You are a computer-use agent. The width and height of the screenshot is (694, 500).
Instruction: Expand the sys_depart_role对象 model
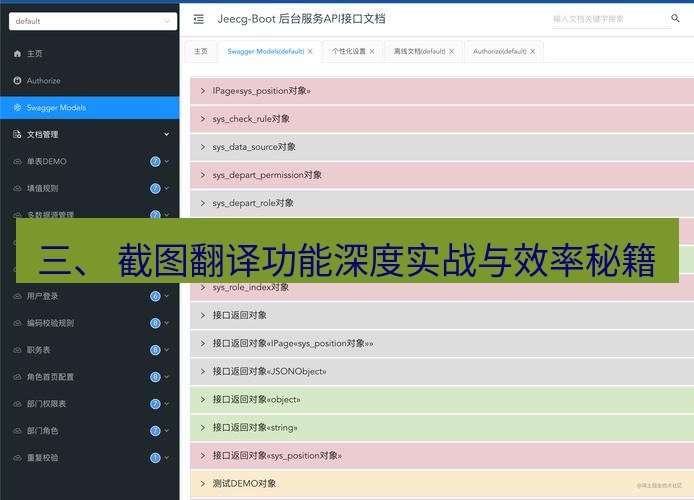click(x=442, y=203)
